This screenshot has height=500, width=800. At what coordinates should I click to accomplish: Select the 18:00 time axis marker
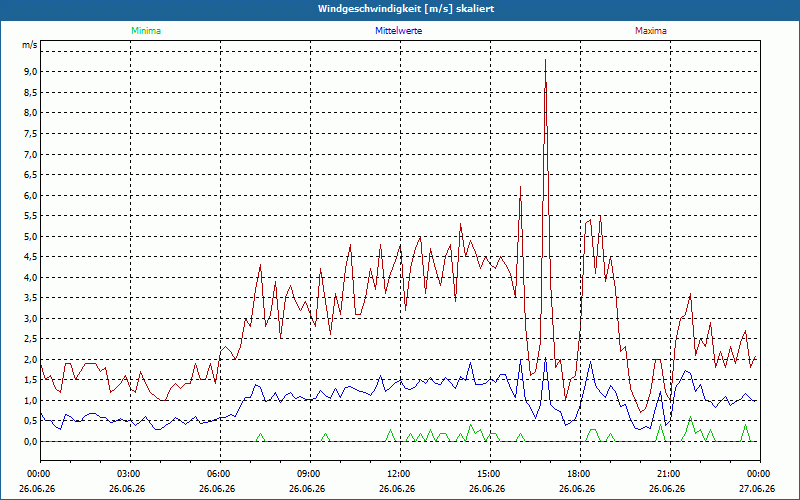click(580, 474)
